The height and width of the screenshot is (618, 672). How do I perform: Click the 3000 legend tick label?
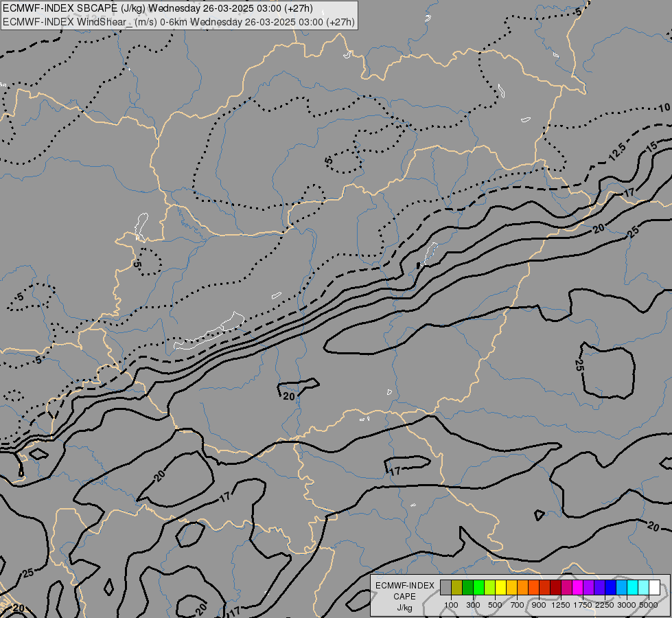[627, 605]
